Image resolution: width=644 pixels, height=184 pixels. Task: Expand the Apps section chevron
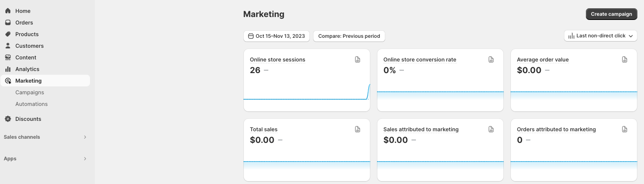pos(85,159)
